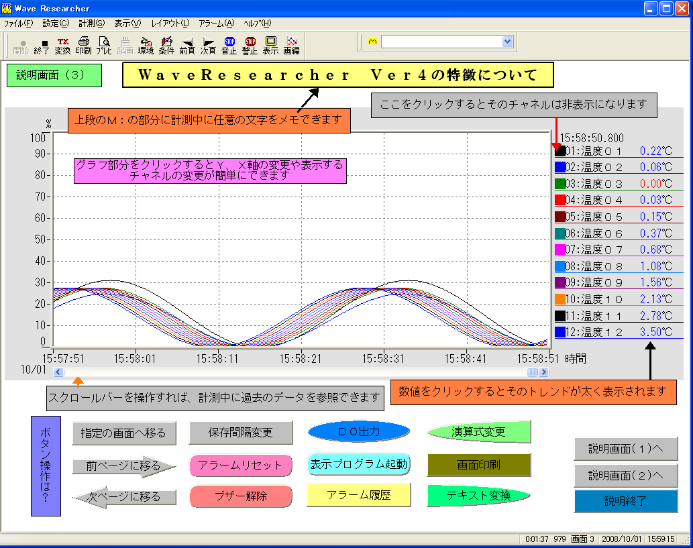Open print preview with the プレビ icon

[104, 46]
